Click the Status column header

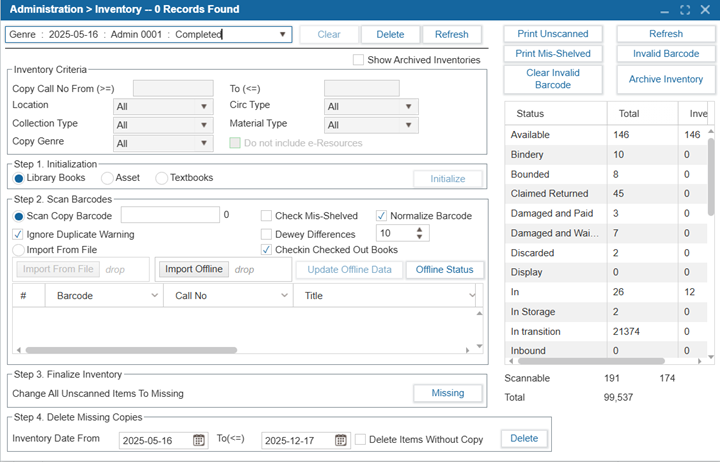click(556, 113)
